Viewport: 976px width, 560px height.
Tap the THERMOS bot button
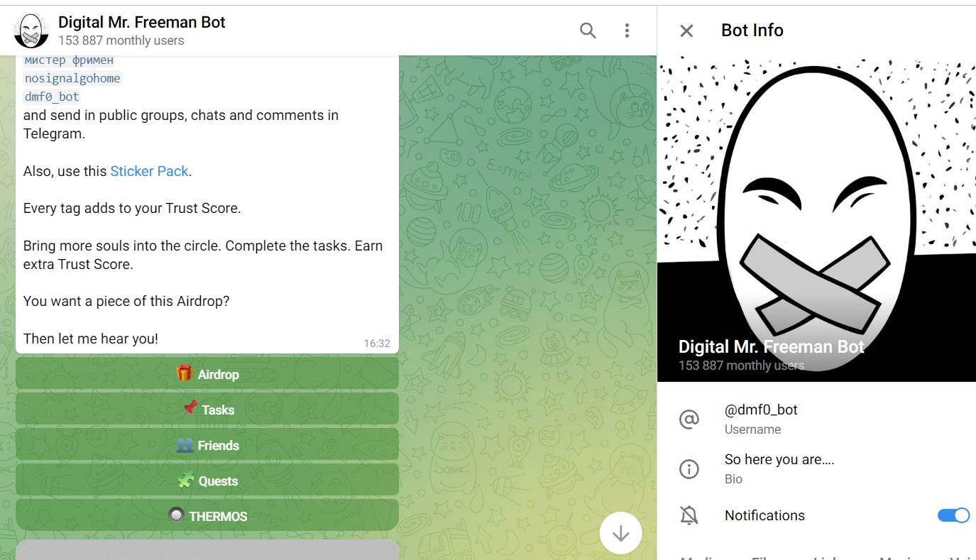pyautogui.click(x=207, y=516)
